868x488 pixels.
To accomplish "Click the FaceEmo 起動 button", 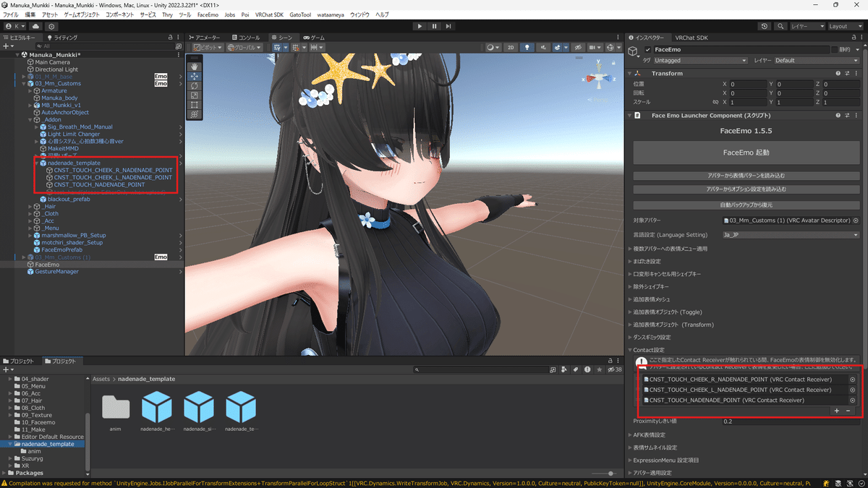I will pos(746,153).
